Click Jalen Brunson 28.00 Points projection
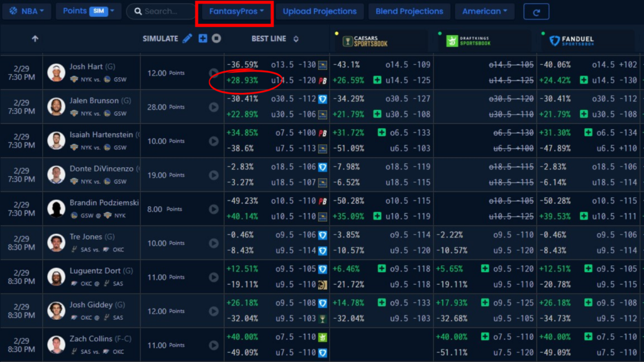Viewport: 644px width, 362px height. [x=166, y=107]
